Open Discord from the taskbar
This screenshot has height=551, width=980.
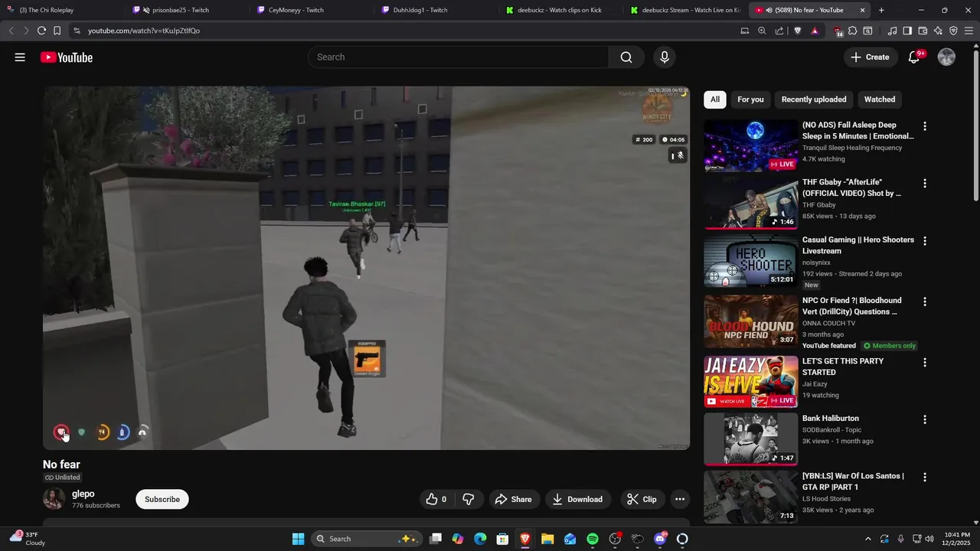click(x=660, y=539)
